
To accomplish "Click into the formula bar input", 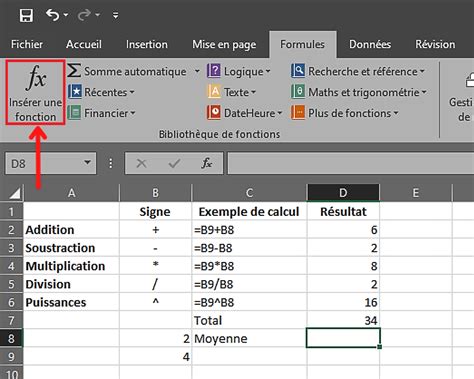I will 351,163.
